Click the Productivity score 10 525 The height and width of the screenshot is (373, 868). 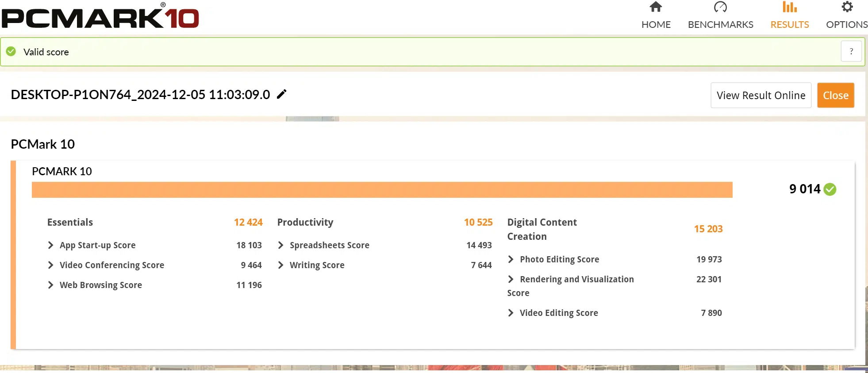pos(478,222)
